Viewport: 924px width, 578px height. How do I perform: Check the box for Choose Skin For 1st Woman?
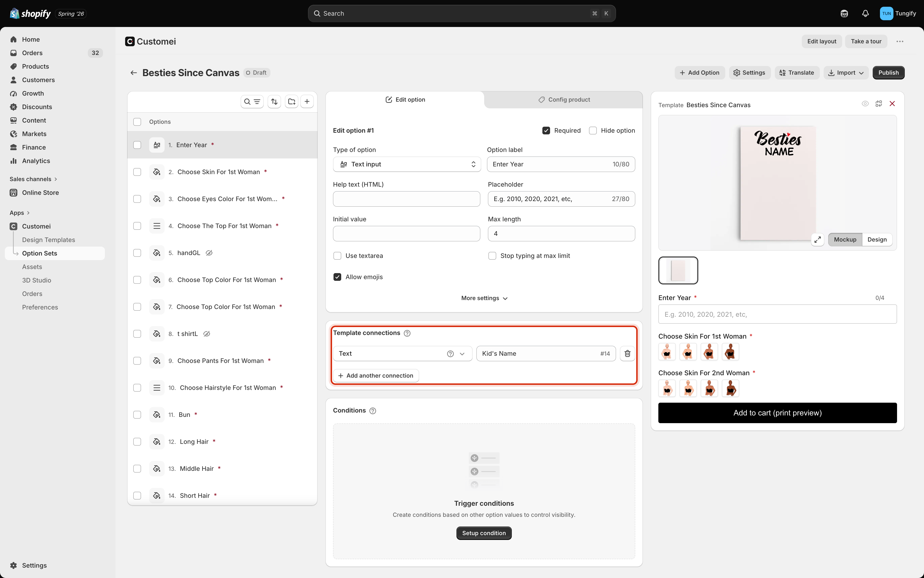[137, 172]
